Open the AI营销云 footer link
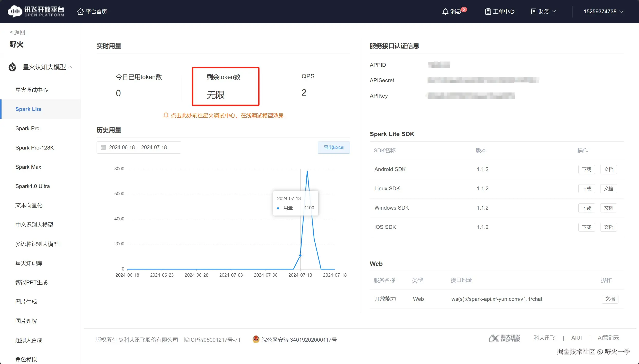This screenshot has height=364, width=639. pyautogui.click(x=608, y=338)
